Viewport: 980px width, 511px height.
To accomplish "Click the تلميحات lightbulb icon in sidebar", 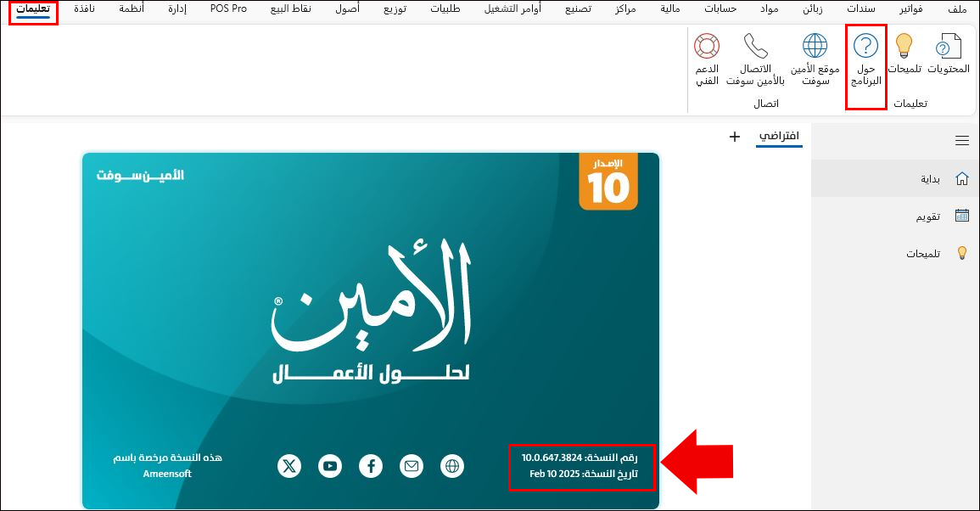I will click(962, 253).
